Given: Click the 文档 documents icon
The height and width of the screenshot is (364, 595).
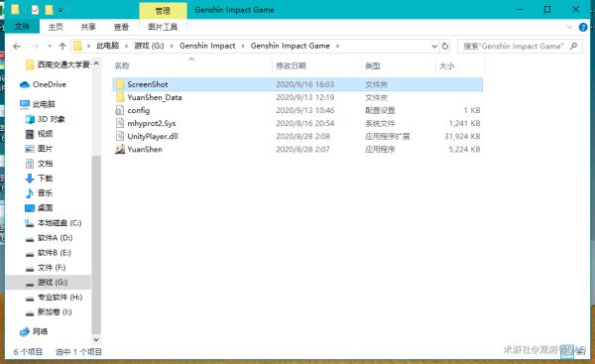Looking at the screenshot, I should coord(30,164).
